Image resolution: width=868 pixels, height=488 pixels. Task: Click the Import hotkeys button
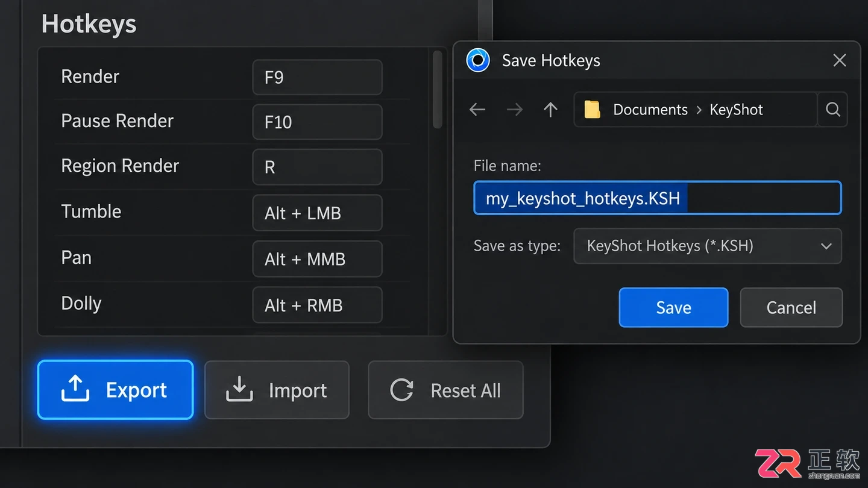point(277,390)
